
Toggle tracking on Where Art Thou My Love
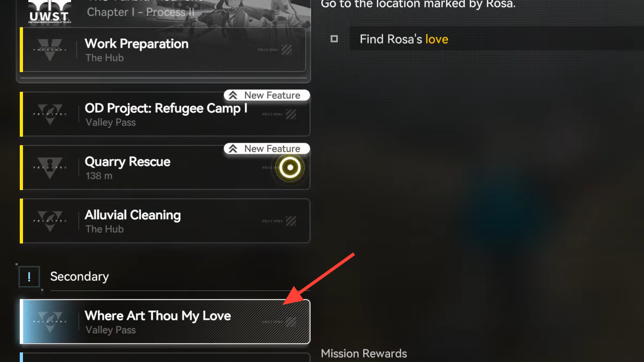click(291, 321)
